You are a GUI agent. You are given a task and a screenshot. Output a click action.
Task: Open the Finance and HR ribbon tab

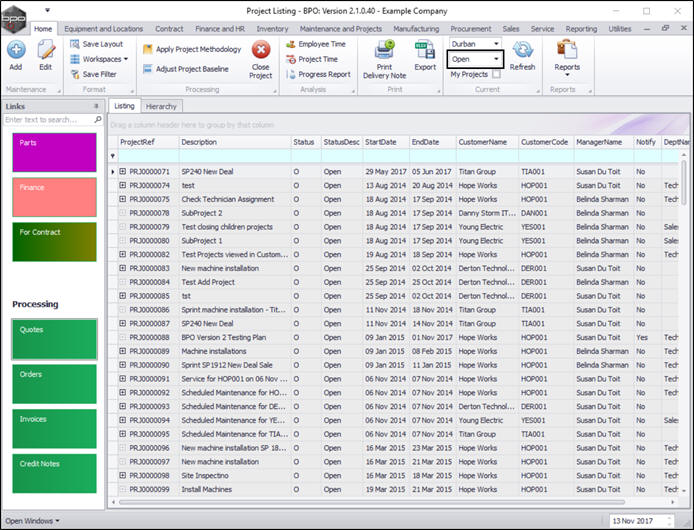tap(219, 29)
